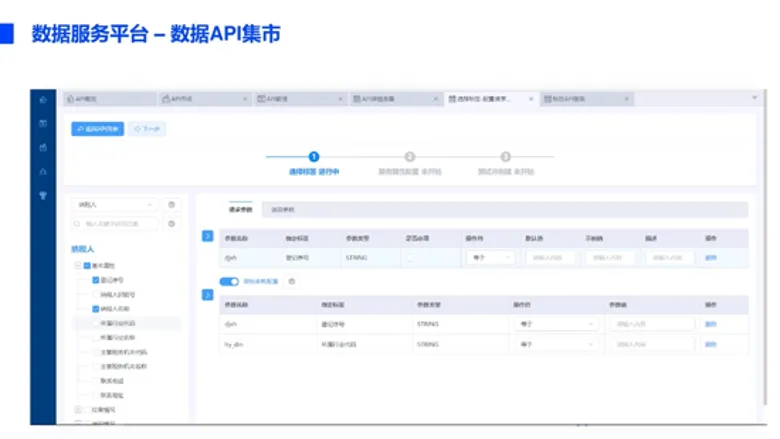Open the 等于 dropdown in the hy_dm row

pos(556,344)
